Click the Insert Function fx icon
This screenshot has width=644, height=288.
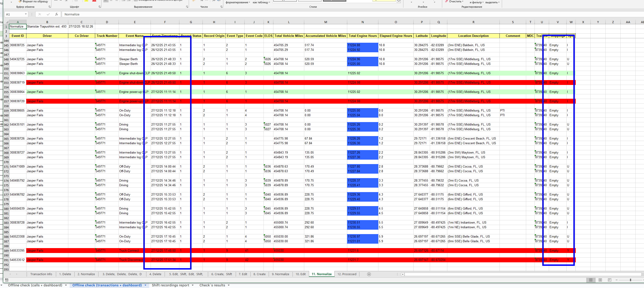[57, 14]
